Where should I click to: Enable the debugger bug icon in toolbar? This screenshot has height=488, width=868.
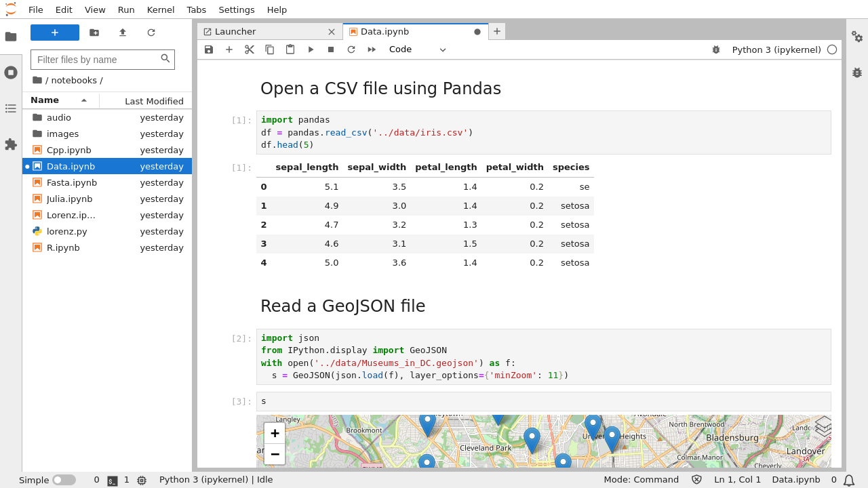point(716,49)
